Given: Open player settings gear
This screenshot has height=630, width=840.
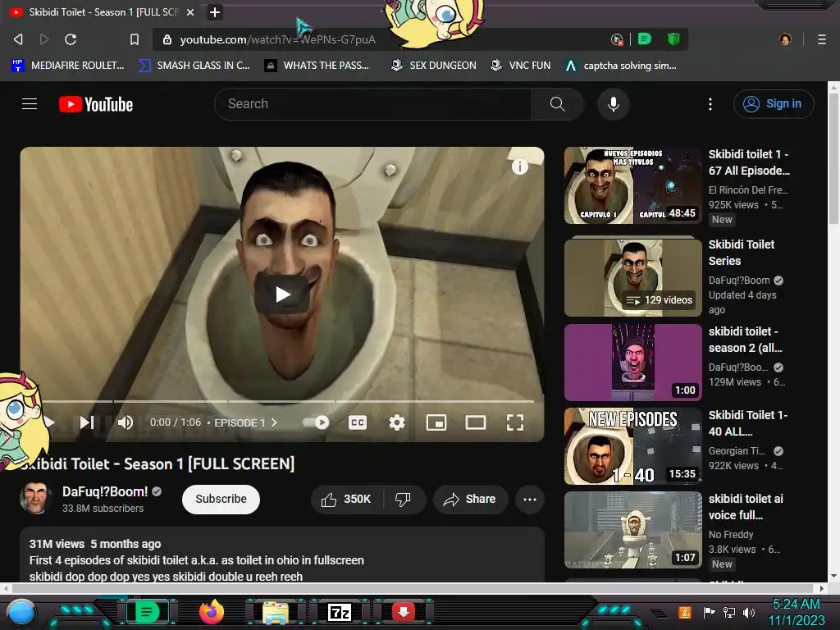Looking at the screenshot, I should tap(396, 422).
